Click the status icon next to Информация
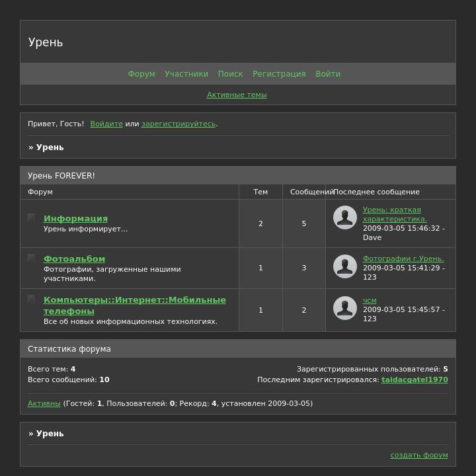Viewport: 476px width, 476px height. click(x=31, y=218)
